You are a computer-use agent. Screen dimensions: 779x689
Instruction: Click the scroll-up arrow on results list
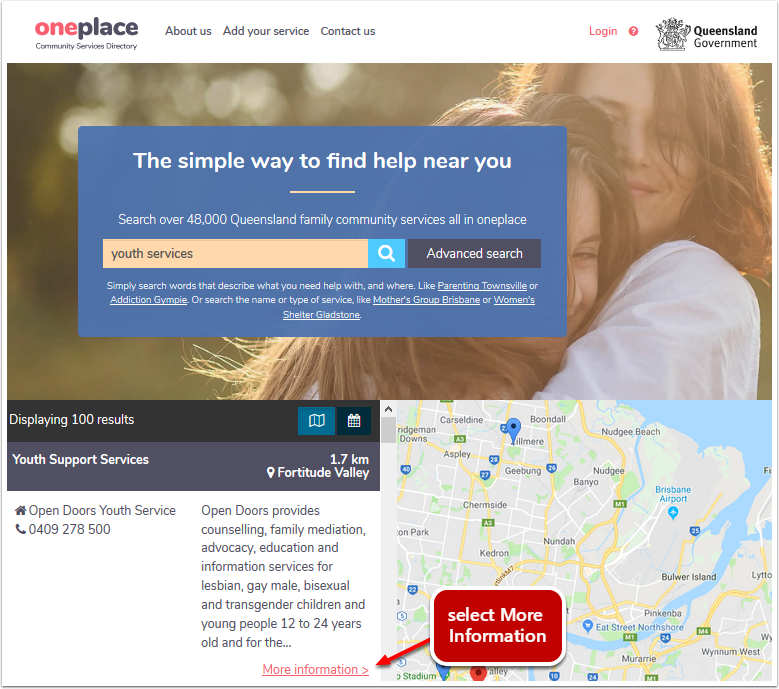389,409
